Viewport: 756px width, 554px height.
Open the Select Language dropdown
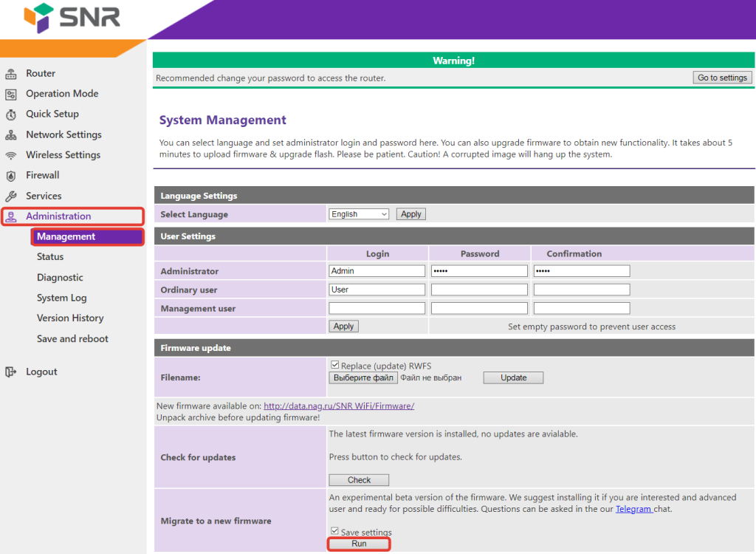click(359, 213)
